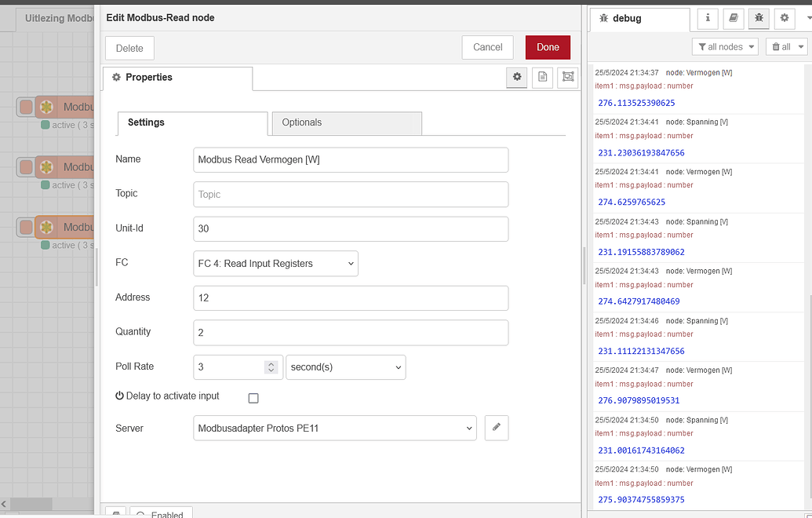812x518 pixels.
Task: Expand sidebar tab list arrow
Action: (x=808, y=18)
